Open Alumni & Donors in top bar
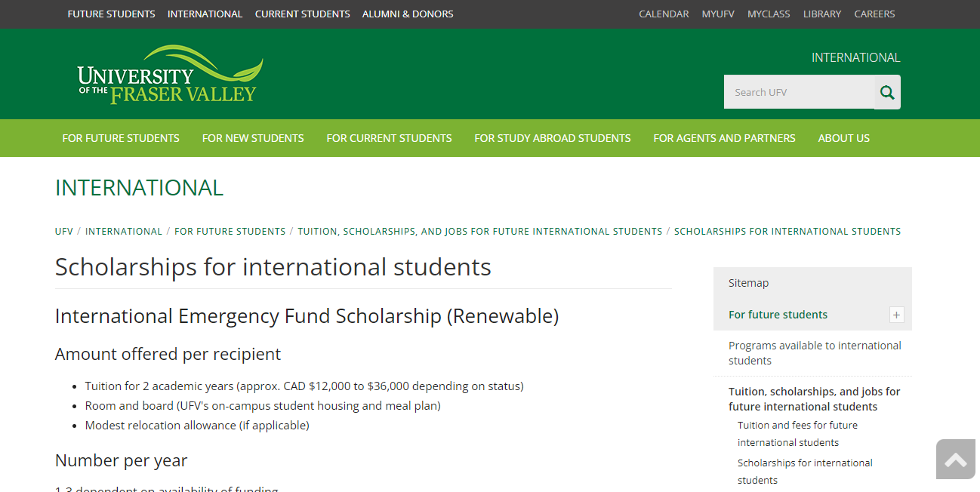This screenshot has width=980, height=492. 408,14
